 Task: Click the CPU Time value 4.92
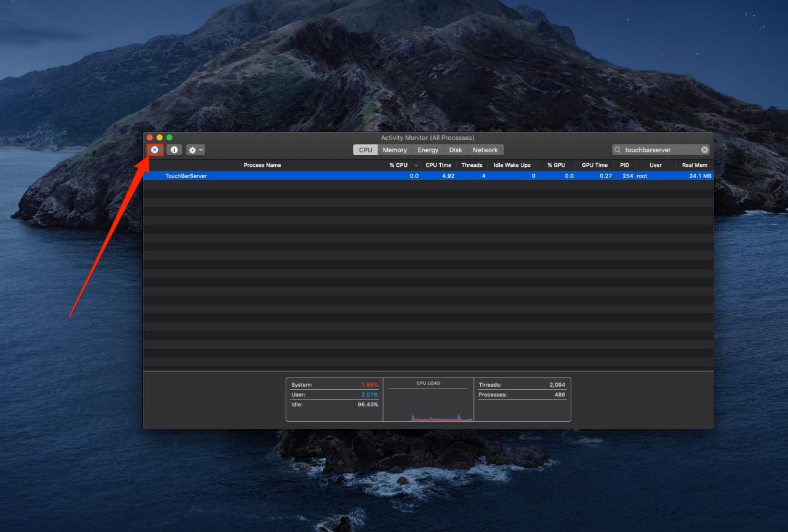click(x=448, y=176)
